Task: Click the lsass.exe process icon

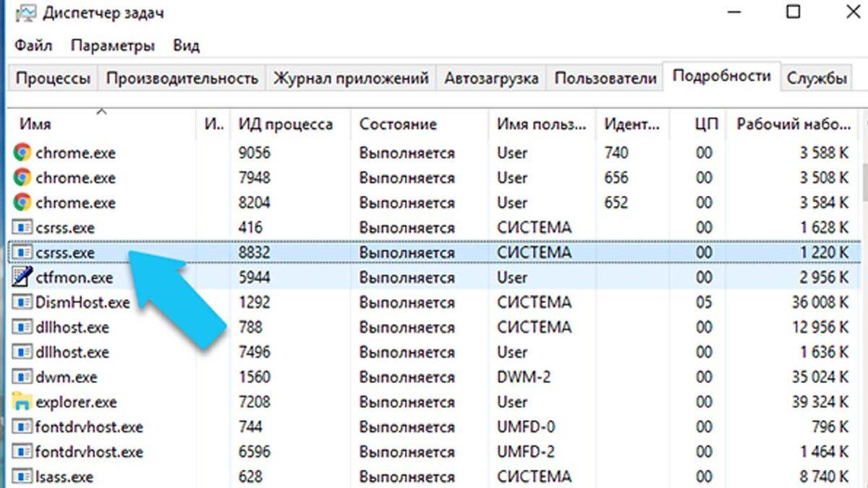Action: (x=22, y=476)
